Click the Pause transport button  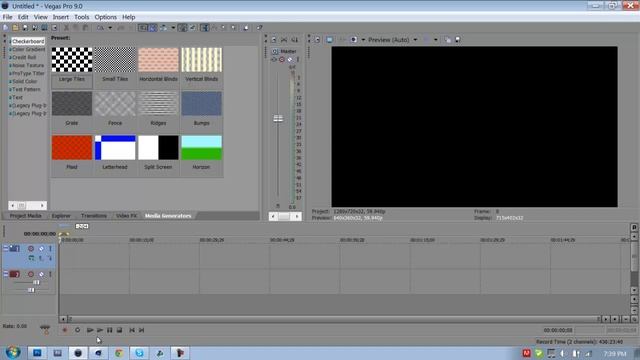(109, 330)
